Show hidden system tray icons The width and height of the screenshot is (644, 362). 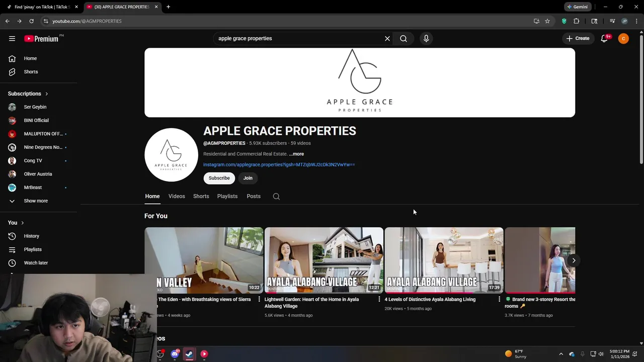[561, 354]
